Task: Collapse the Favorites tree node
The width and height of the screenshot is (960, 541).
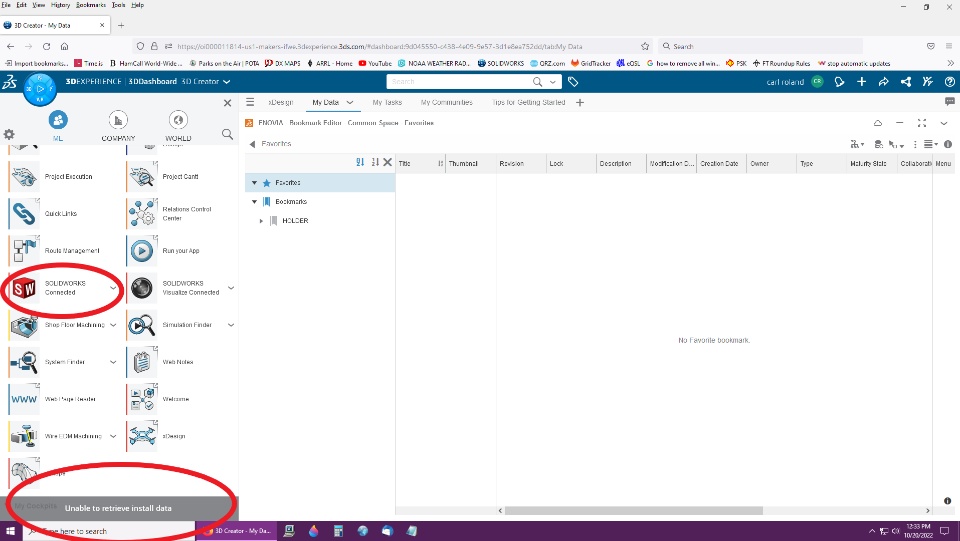Action: (255, 182)
